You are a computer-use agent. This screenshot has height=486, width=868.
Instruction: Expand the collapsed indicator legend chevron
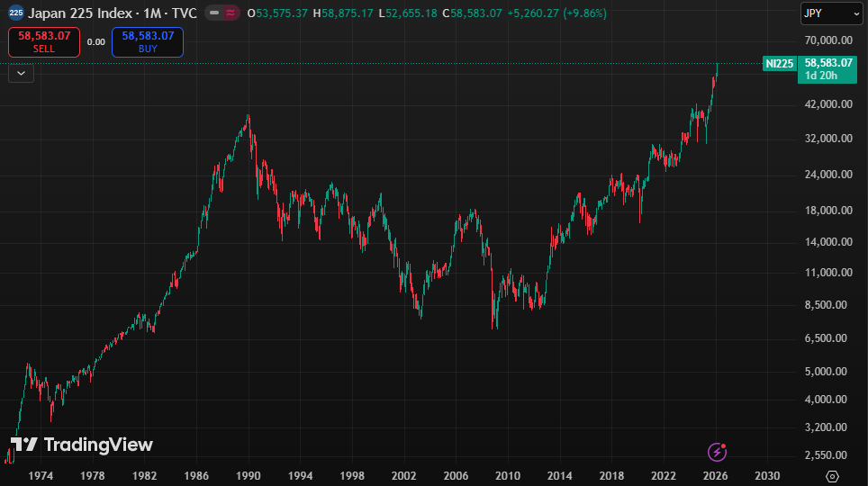point(22,74)
